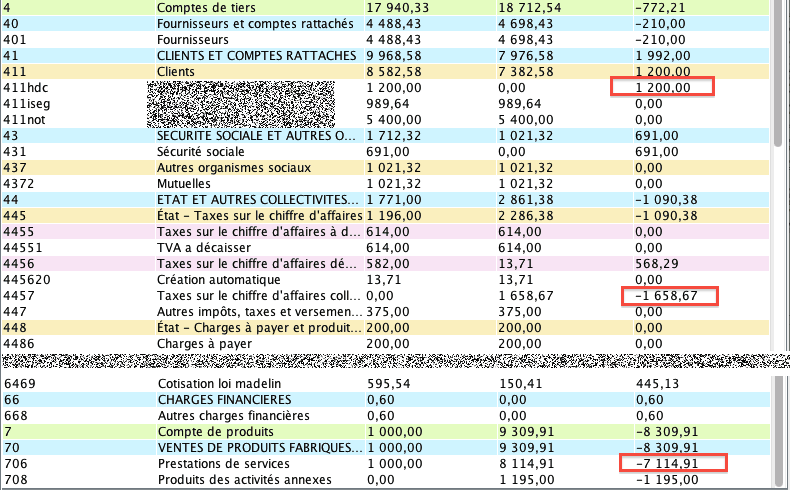The height and width of the screenshot is (490, 790).
Task: Select debit value "1 771,00"
Action: (394, 199)
